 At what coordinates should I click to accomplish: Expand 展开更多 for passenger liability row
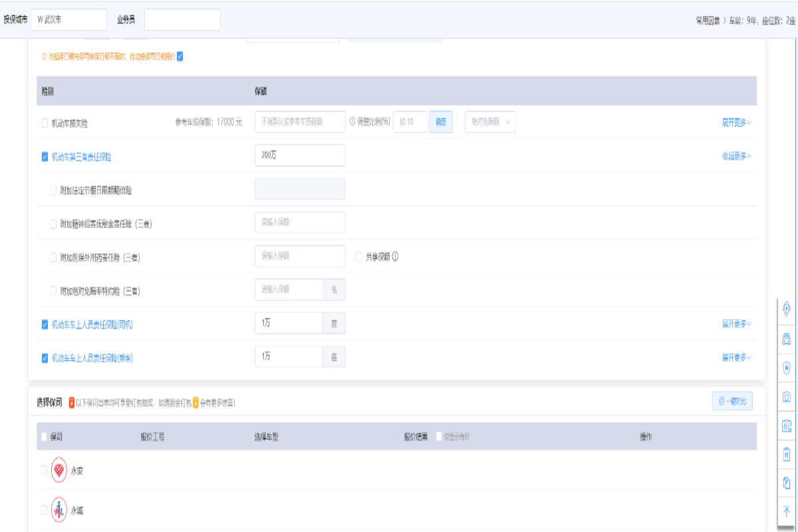click(x=737, y=357)
